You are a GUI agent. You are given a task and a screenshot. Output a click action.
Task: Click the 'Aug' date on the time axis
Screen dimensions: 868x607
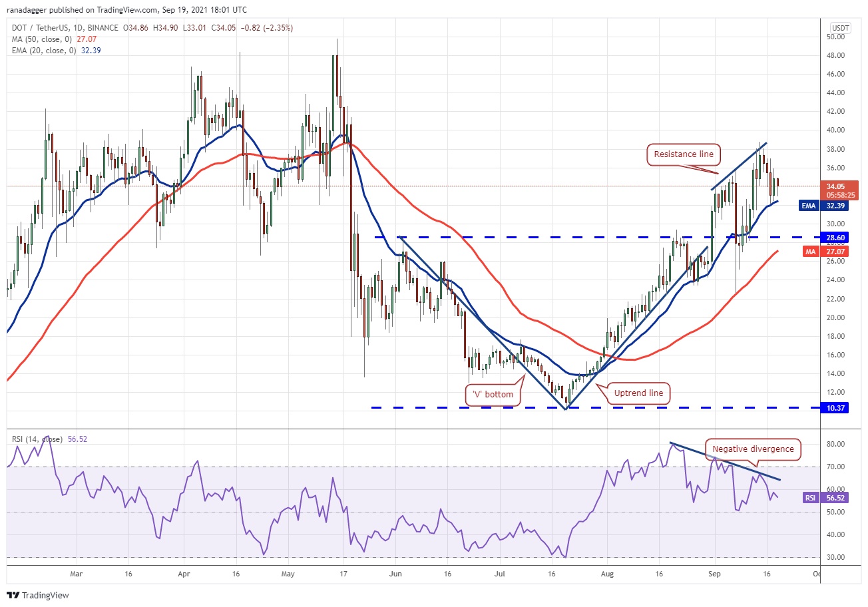click(x=606, y=573)
